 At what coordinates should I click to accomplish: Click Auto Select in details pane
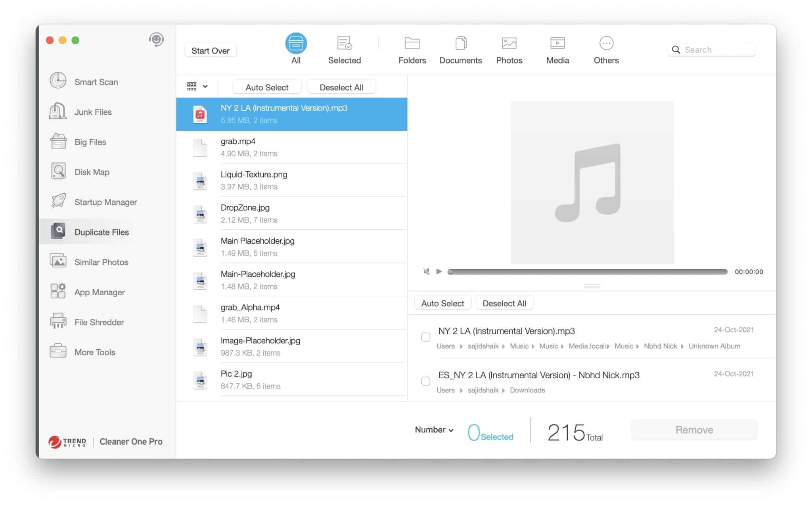point(442,303)
